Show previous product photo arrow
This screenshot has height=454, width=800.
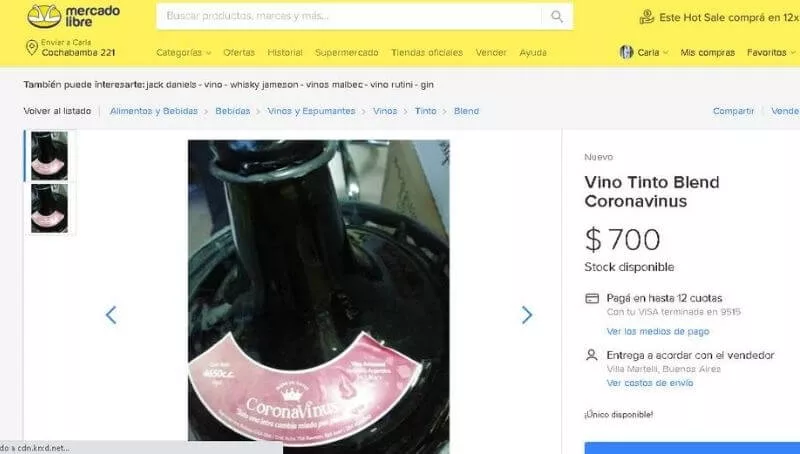point(111,315)
